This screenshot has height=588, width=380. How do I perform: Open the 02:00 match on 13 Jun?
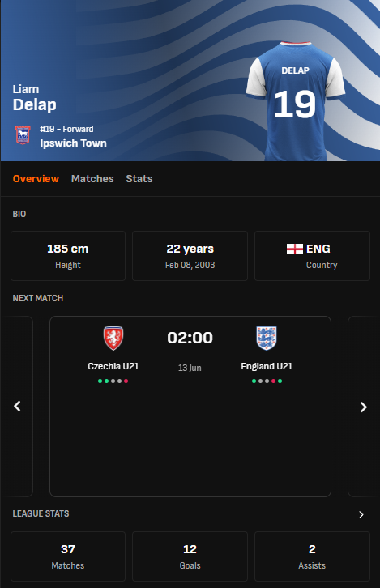pyautogui.click(x=190, y=407)
